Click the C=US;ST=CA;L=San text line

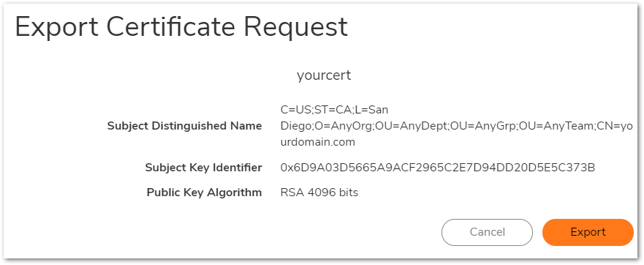[334, 110]
